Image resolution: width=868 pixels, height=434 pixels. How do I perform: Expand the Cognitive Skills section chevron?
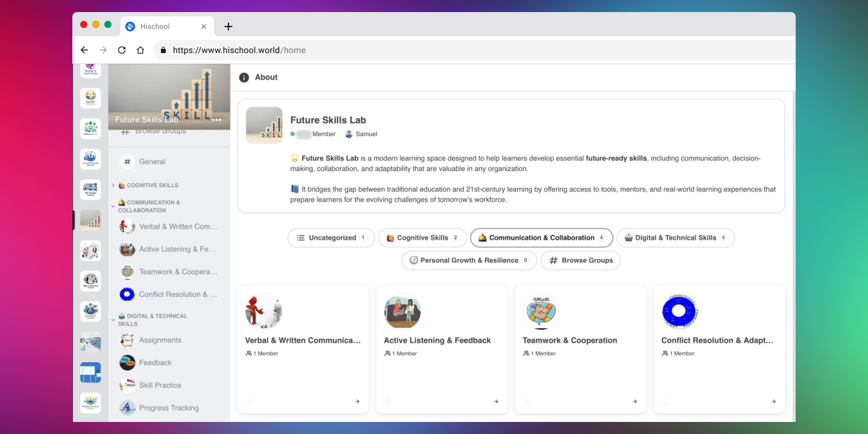(x=113, y=185)
